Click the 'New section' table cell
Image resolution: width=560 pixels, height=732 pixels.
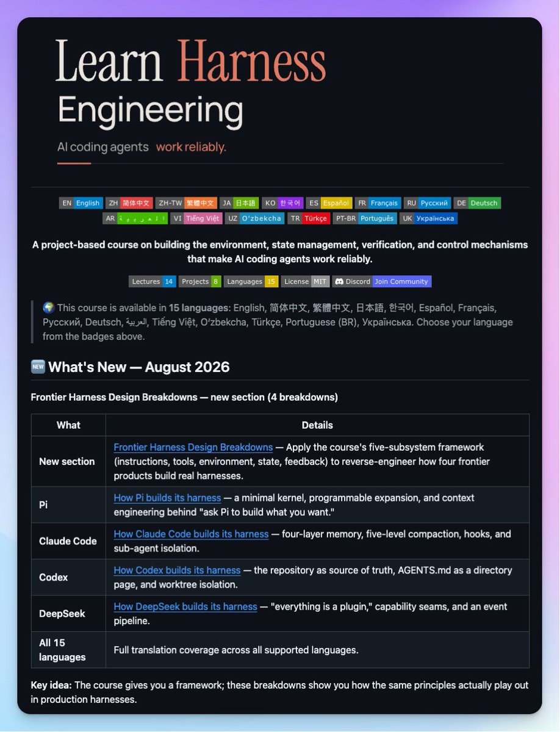point(67,462)
